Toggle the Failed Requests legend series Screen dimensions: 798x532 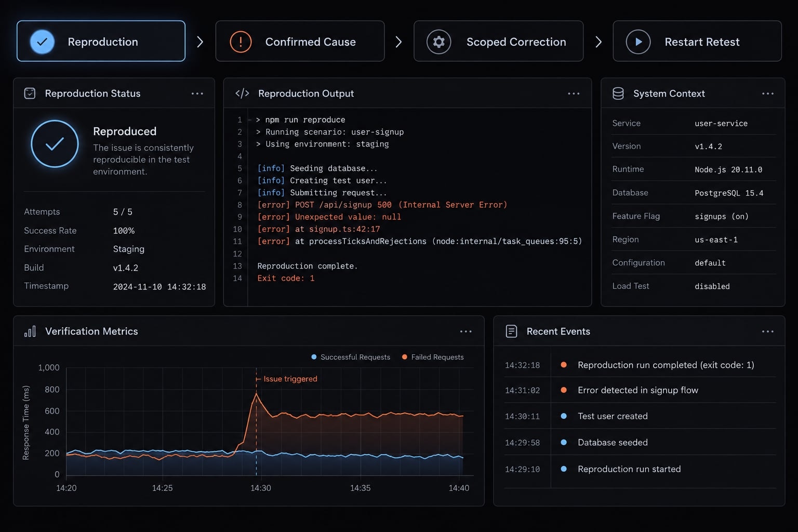point(433,357)
